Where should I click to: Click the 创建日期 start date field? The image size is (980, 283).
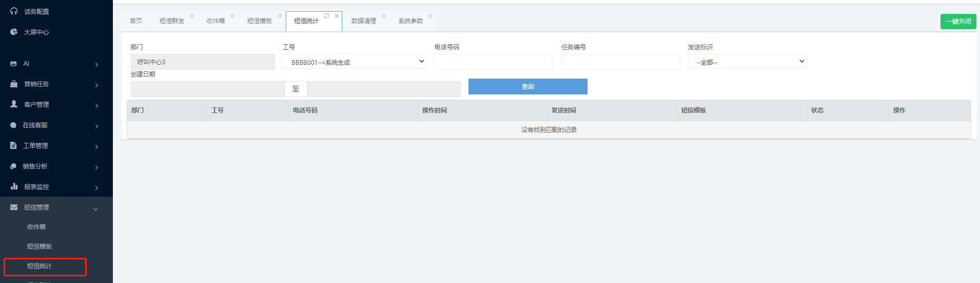pos(207,89)
